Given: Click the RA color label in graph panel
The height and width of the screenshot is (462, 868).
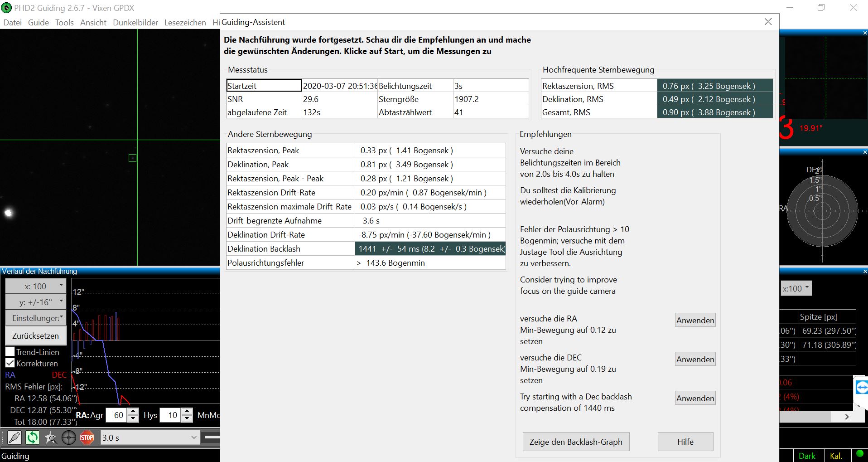Looking at the screenshot, I should tap(10, 375).
